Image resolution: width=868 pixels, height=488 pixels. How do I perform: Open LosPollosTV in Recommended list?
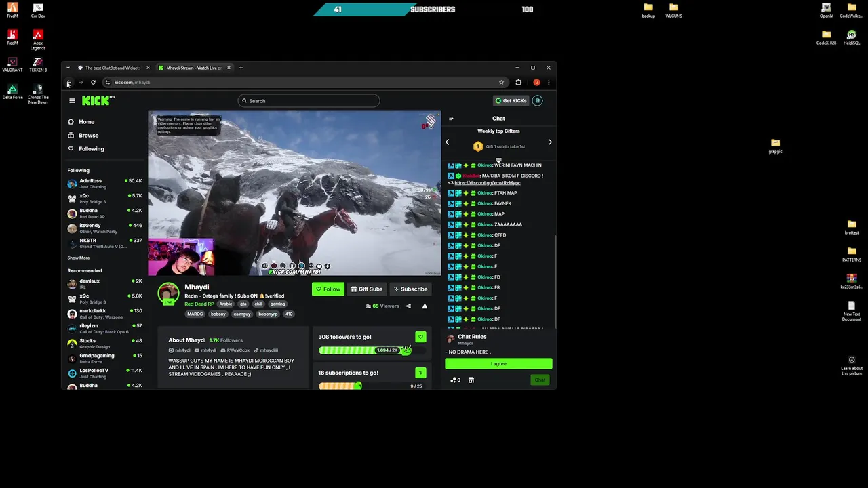pos(104,373)
